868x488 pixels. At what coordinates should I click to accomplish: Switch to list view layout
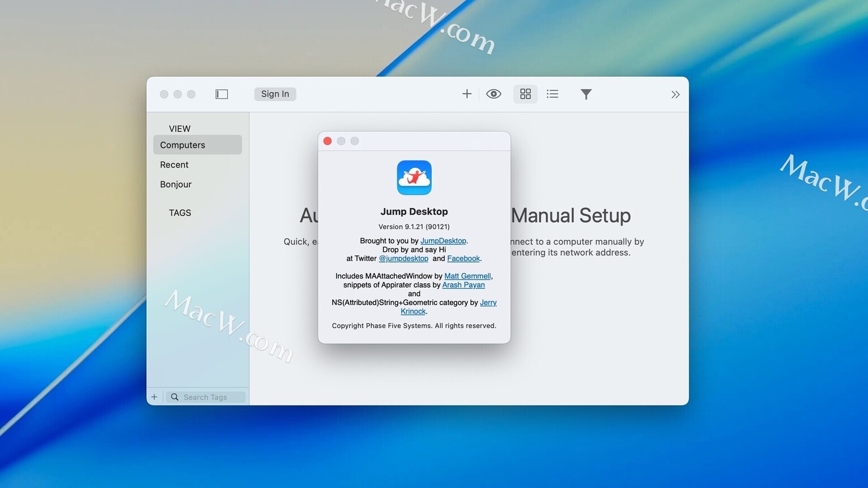[x=553, y=94]
